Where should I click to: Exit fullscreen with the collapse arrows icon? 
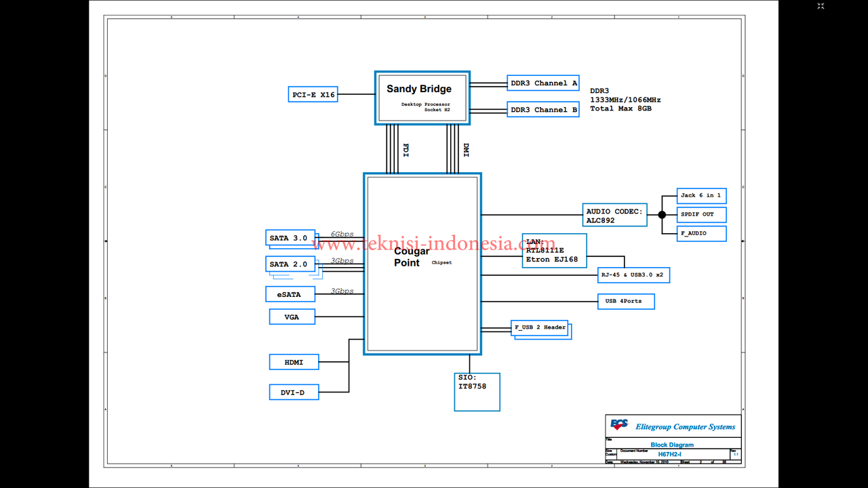(821, 6)
